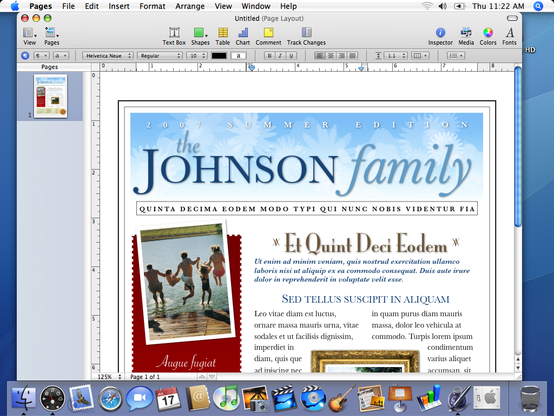Center align text
The height and width of the screenshot is (416, 554).
(x=331, y=55)
